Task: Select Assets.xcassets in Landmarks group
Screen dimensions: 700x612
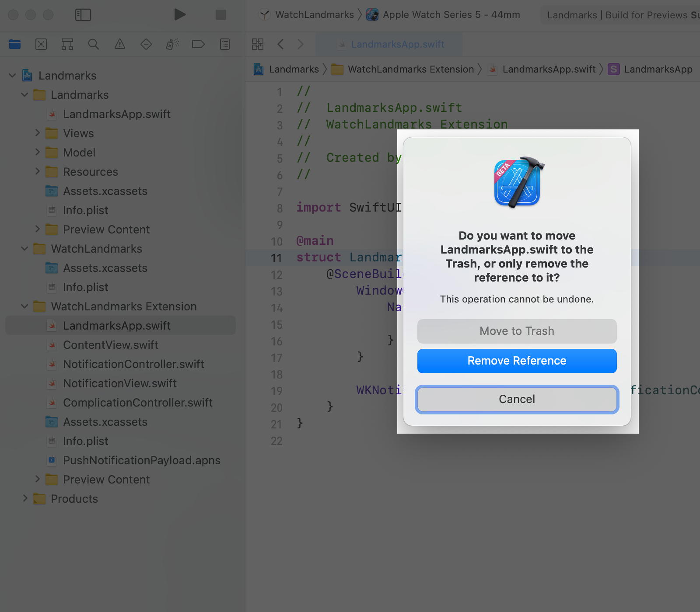Action: point(105,191)
